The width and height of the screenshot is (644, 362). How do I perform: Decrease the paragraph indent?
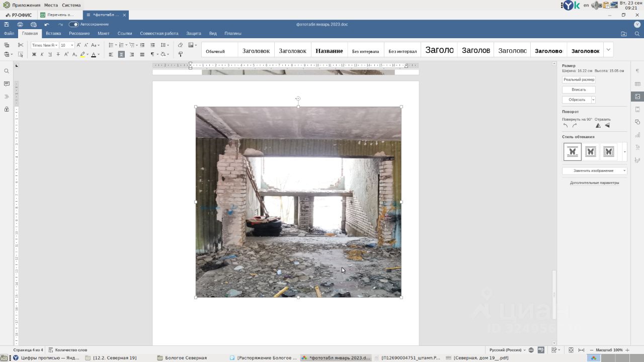142,45
